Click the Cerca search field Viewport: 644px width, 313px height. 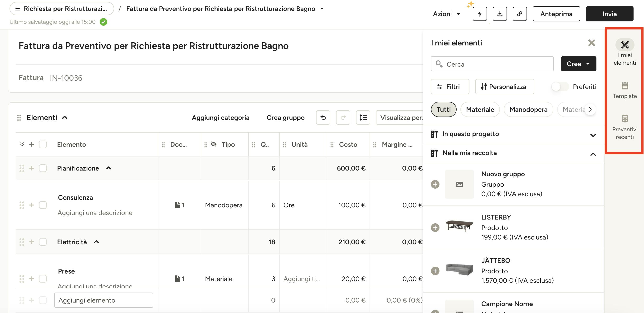click(x=492, y=64)
